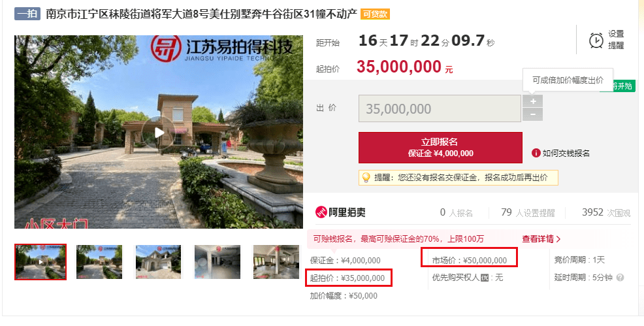Select the fifth interior thumbnail
Image resolution: width=644 pixels, height=326 pixels.
(x=276, y=262)
